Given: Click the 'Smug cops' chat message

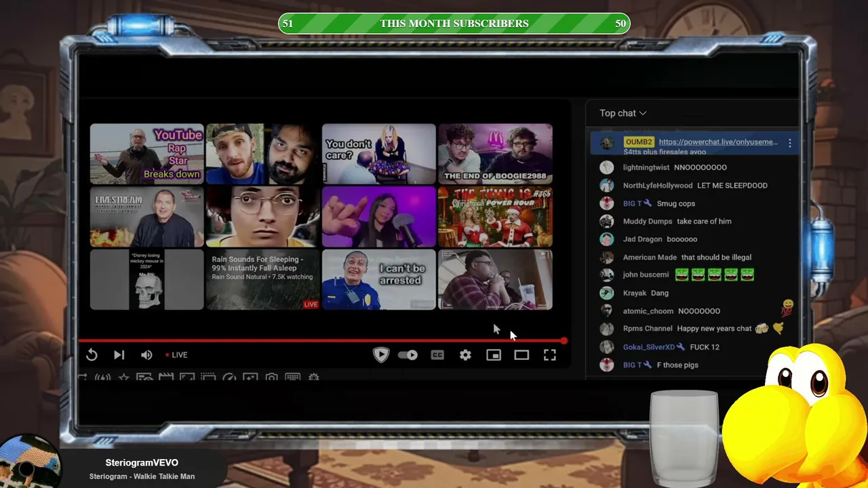Looking at the screenshot, I should [x=676, y=203].
